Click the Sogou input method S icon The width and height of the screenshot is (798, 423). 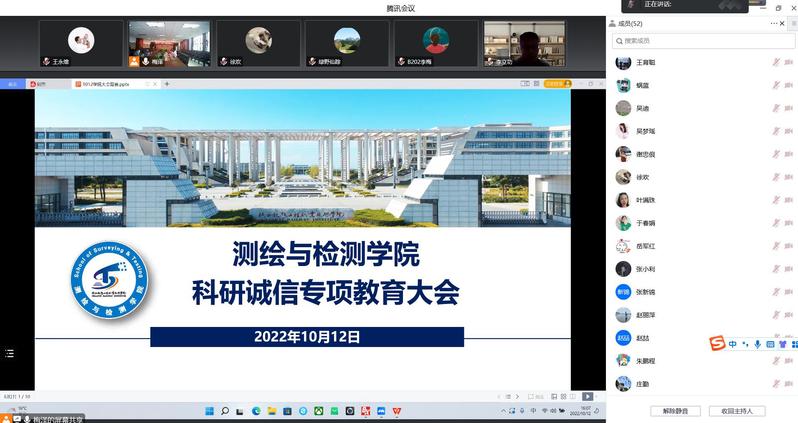click(717, 344)
